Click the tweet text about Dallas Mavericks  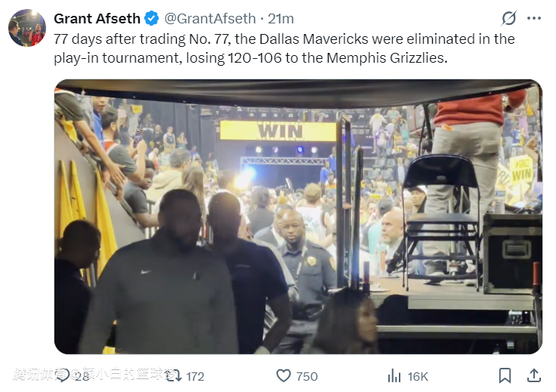(x=284, y=48)
